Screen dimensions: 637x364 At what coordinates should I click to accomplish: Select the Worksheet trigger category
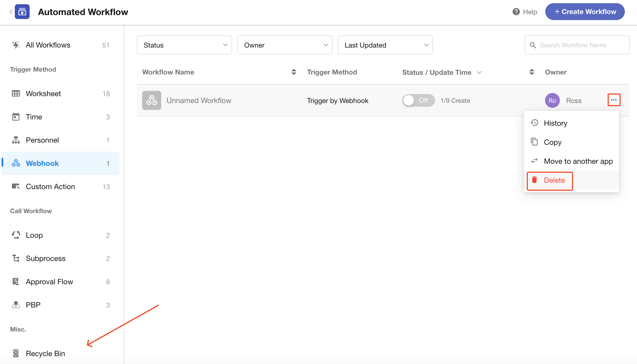tap(43, 94)
